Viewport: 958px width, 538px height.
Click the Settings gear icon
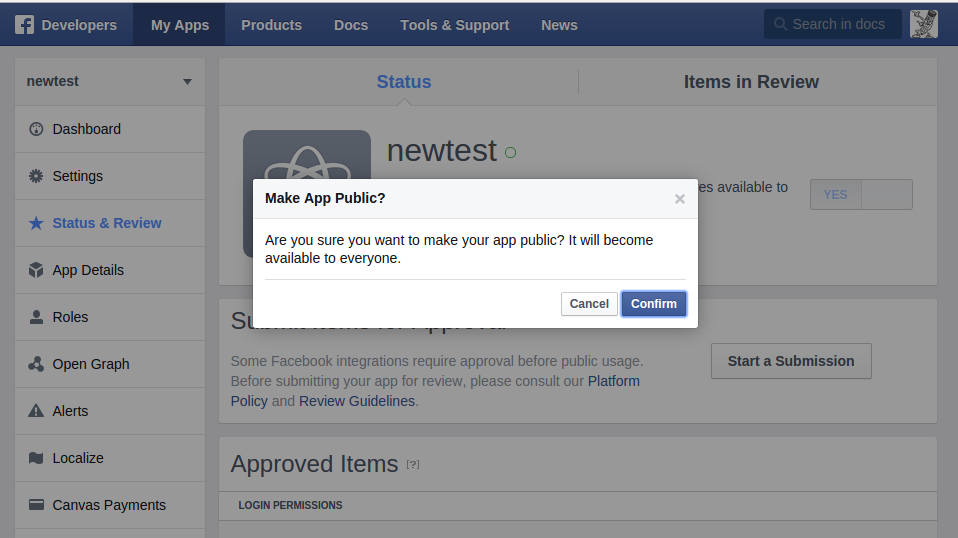36,176
